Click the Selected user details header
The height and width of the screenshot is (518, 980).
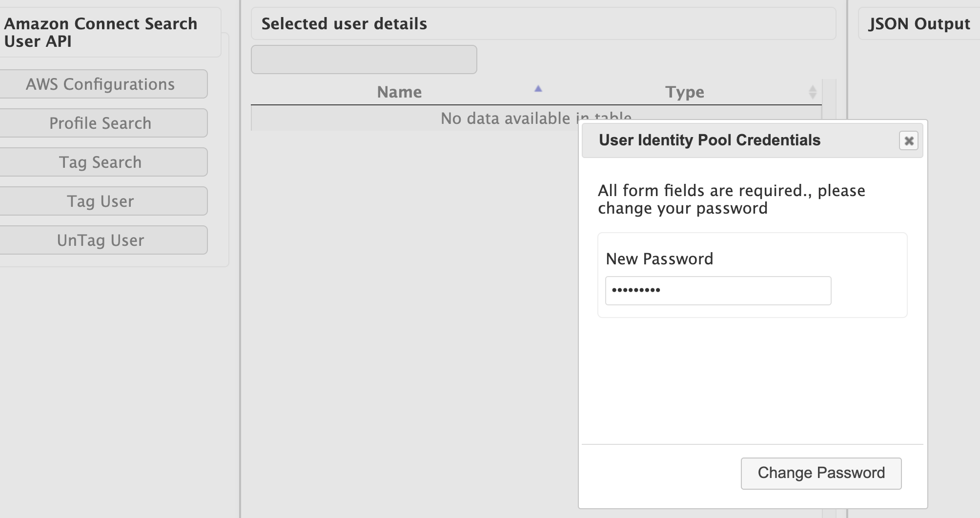pos(345,23)
